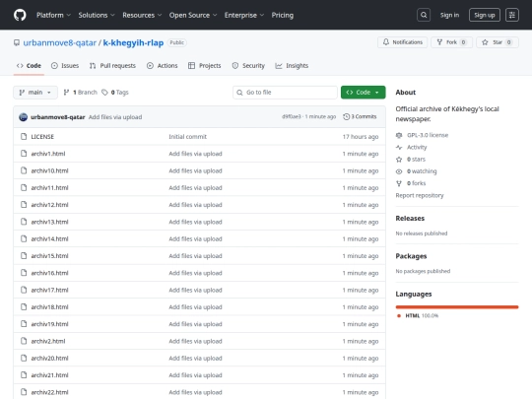Focus the Go to file search field
This screenshot has height=399, width=532.
pos(285,93)
